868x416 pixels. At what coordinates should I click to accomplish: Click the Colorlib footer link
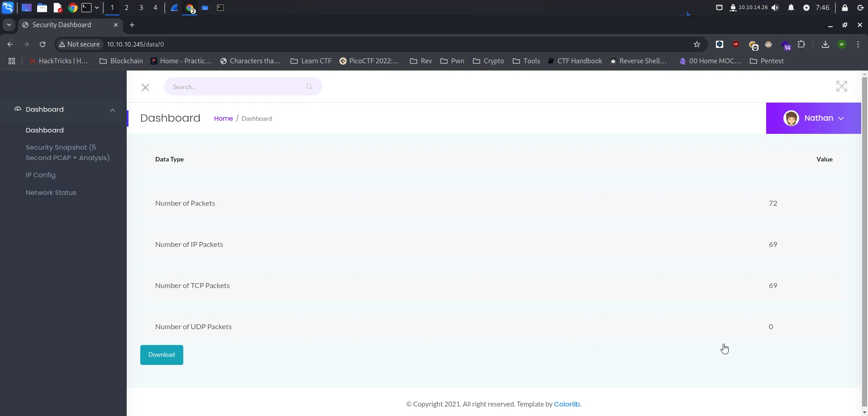pyautogui.click(x=567, y=404)
